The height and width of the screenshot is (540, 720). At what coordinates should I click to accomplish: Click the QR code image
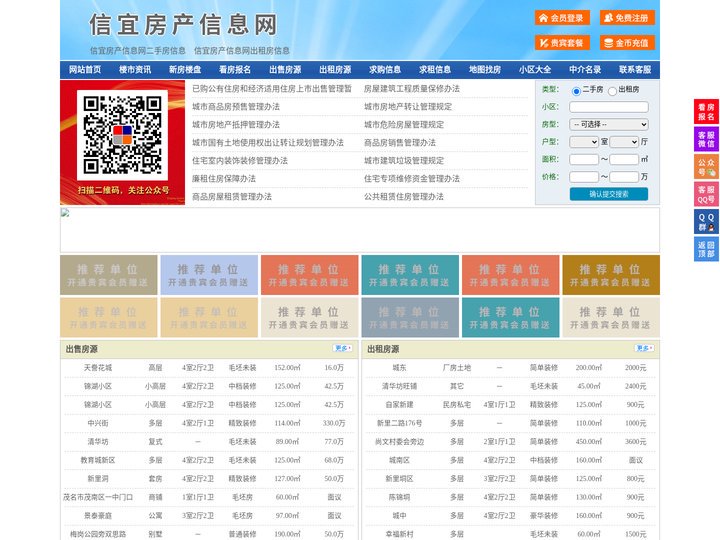[x=122, y=135]
